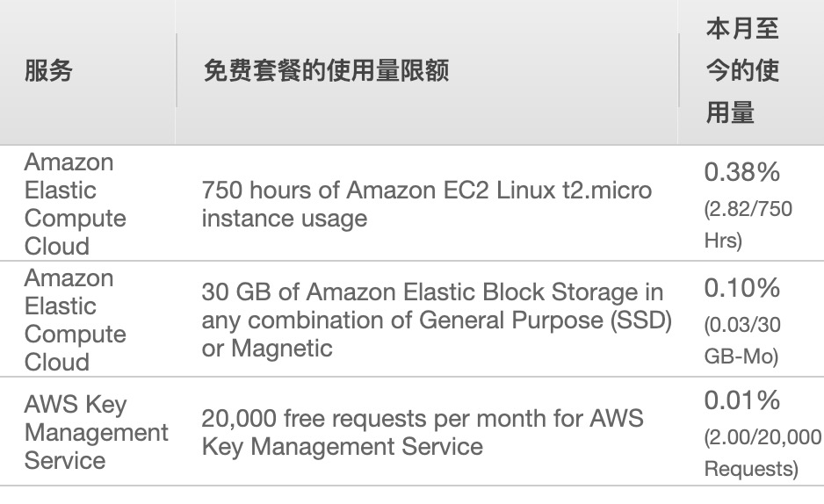
Task: Click the (2.82/750 Hrs) usage detail
Action: pos(748,225)
